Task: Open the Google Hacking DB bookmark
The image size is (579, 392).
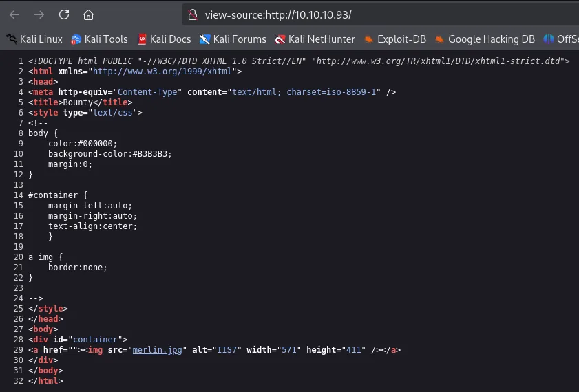Action: (x=485, y=39)
